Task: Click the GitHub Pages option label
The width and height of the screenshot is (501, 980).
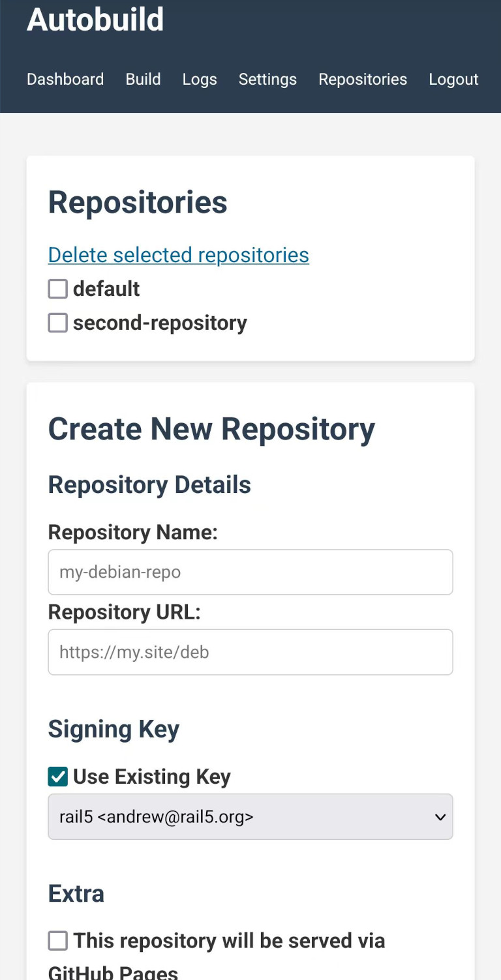Action: (228, 941)
